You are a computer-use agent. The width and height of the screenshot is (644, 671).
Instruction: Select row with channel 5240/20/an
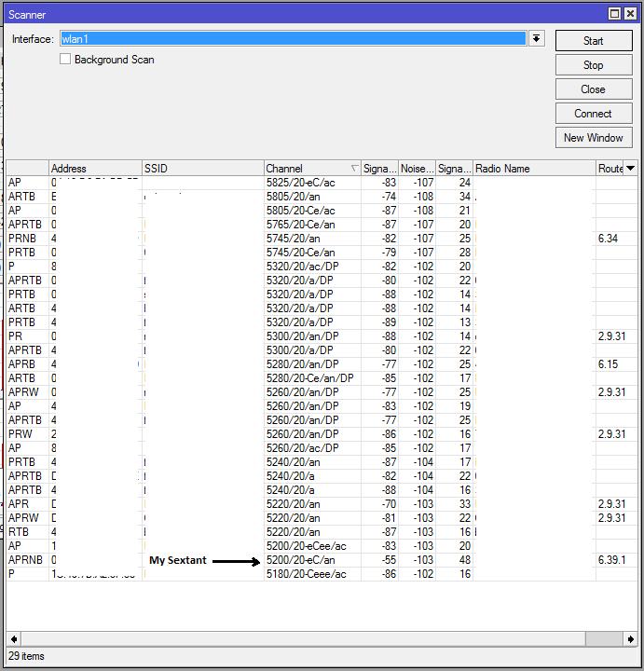(322, 462)
